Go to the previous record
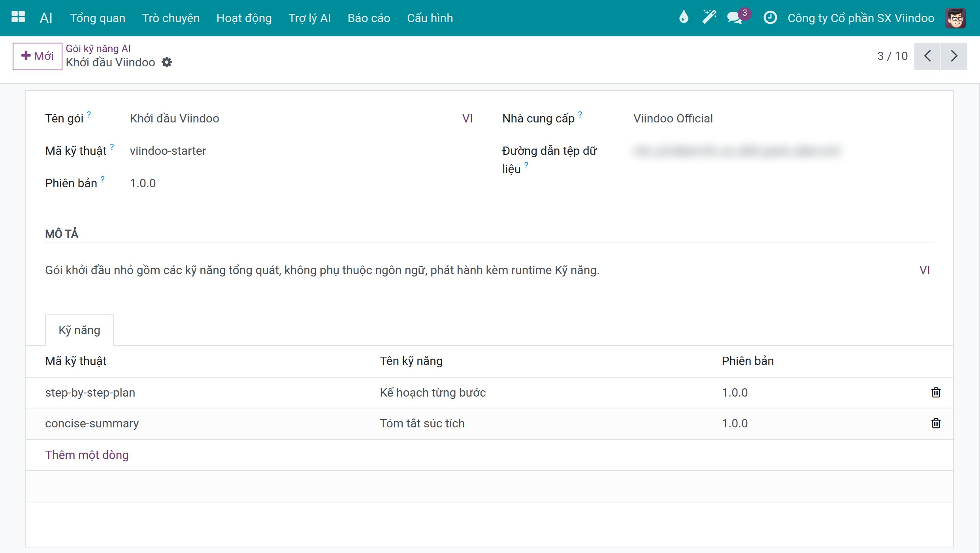The height and width of the screenshot is (553, 980). [x=927, y=56]
